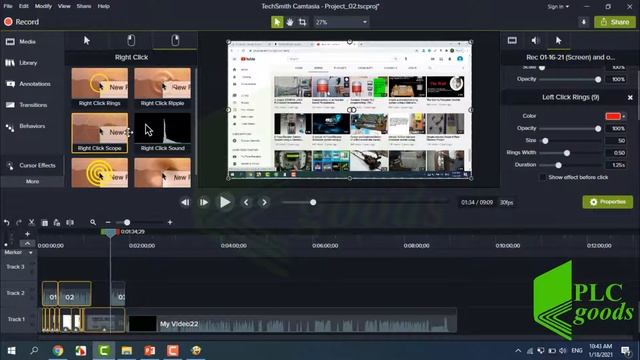Open the Help menu
This screenshot has height=360, width=640.
tap(104, 6)
